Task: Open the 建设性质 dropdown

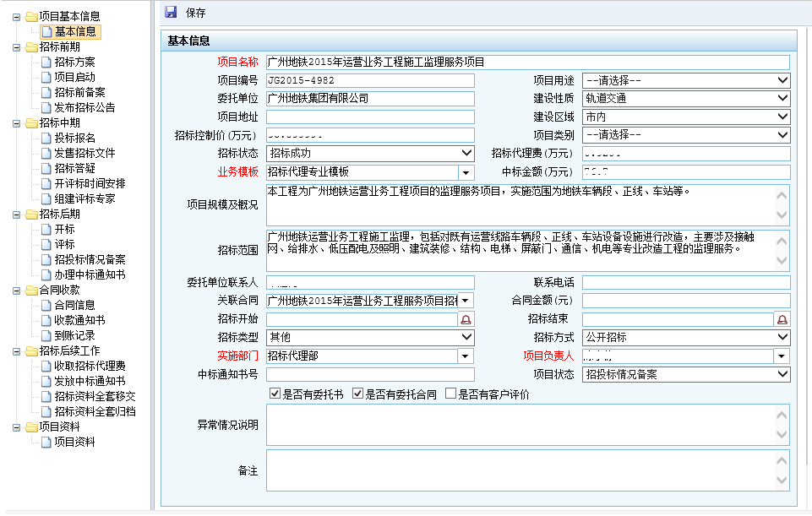Action: point(782,99)
